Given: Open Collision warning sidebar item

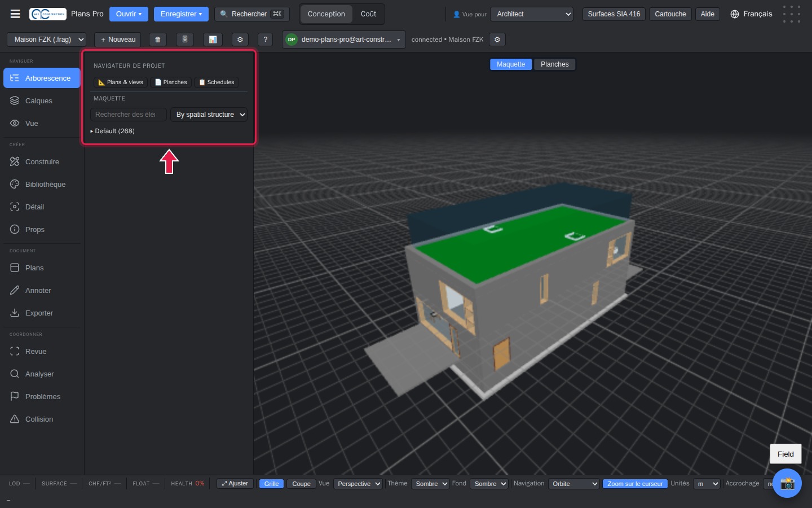Looking at the screenshot, I should 42,419.
